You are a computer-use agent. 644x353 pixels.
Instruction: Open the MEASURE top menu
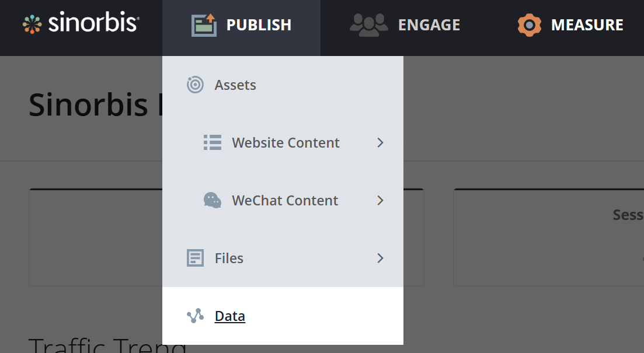click(x=587, y=25)
